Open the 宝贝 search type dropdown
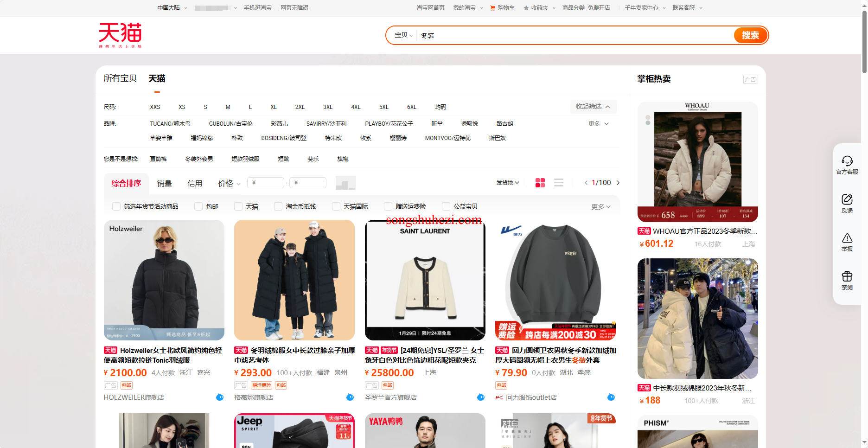The width and height of the screenshot is (868, 448). [x=403, y=35]
